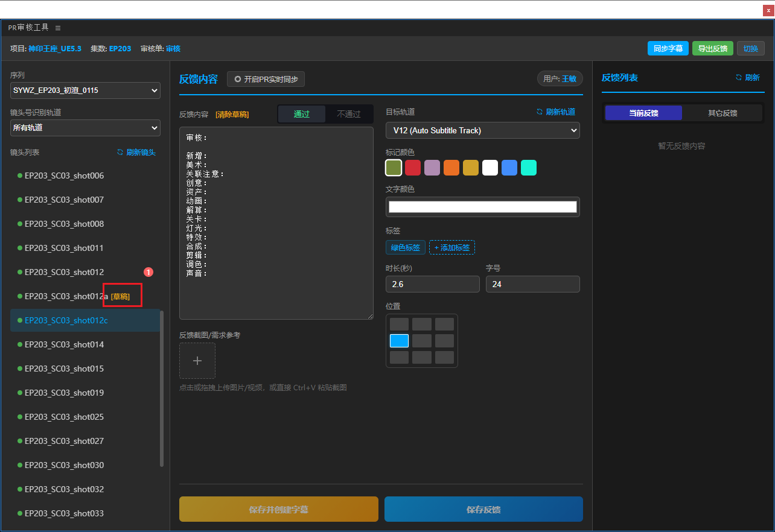Open the panel hamburger menu icon
The image size is (775, 532).
(58, 28)
